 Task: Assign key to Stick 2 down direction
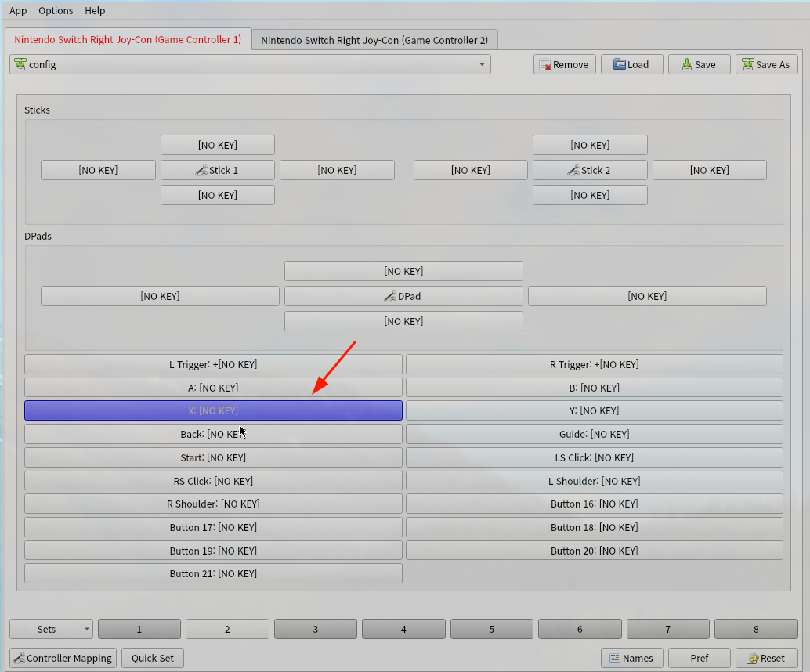590,195
